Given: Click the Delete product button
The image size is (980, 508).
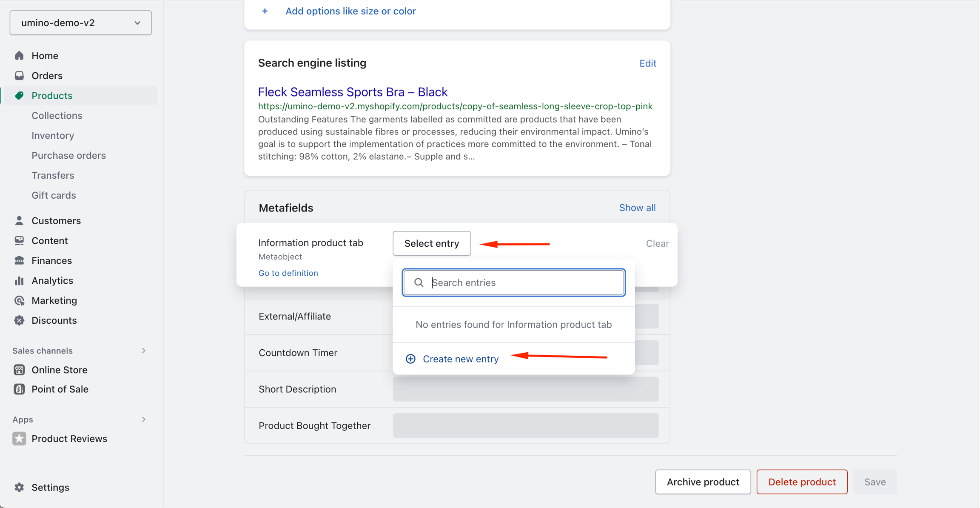Looking at the screenshot, I should (802, 482).
